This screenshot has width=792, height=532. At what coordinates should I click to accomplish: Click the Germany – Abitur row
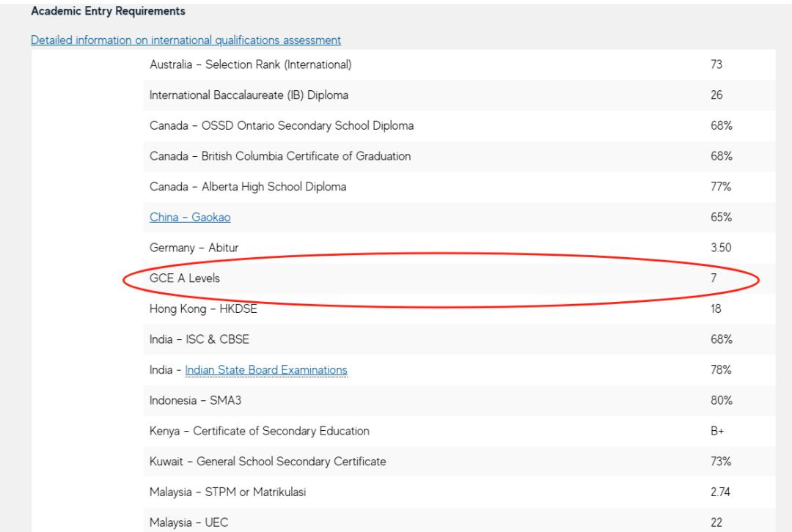pyautogui.click(x=194, y=248)
